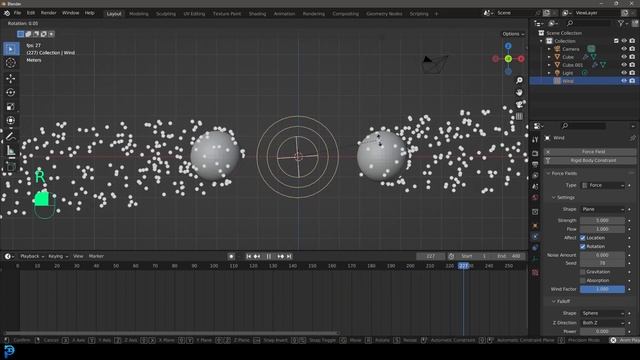Screen dimensions: 640x360
Task: Select the Select Box tool
Action: point(11,49)
